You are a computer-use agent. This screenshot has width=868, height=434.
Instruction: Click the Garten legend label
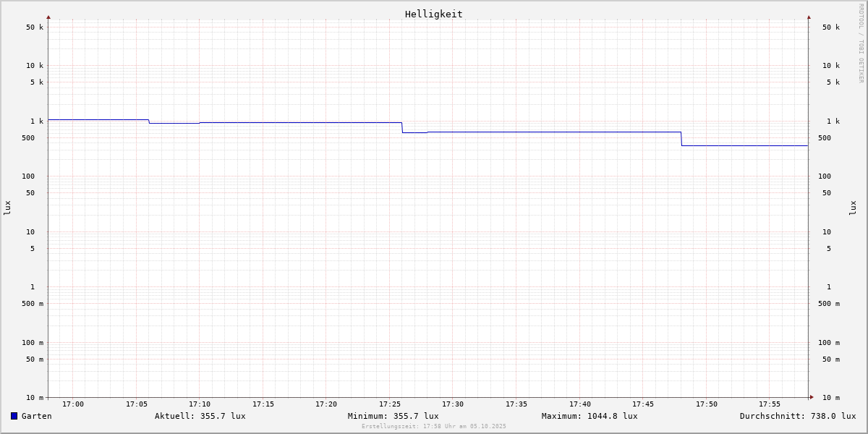tap(36, 416)
